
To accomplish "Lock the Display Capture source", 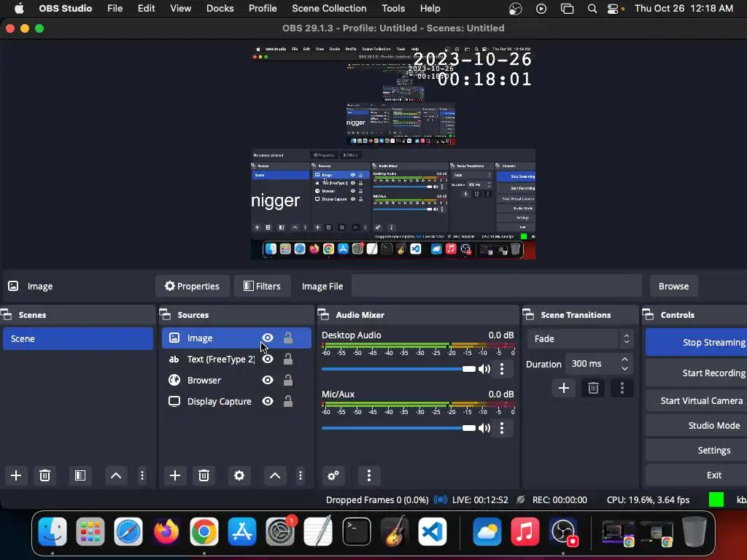I will [x=287, y=401].
